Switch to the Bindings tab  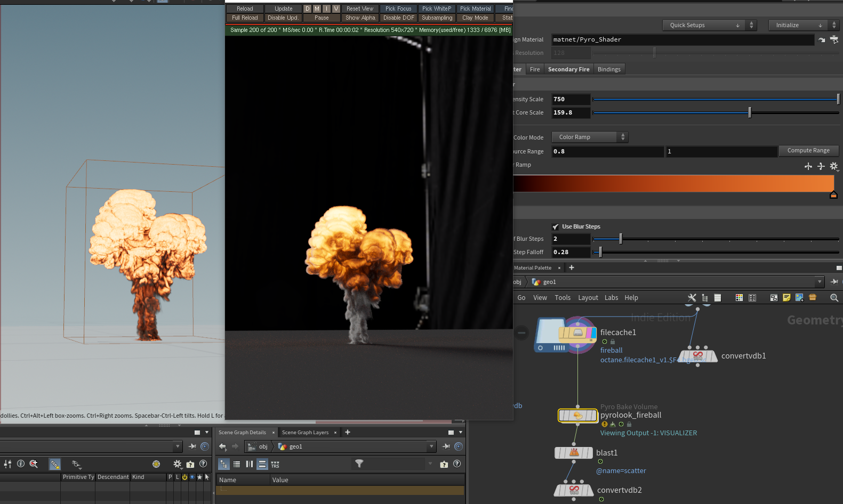609,69
